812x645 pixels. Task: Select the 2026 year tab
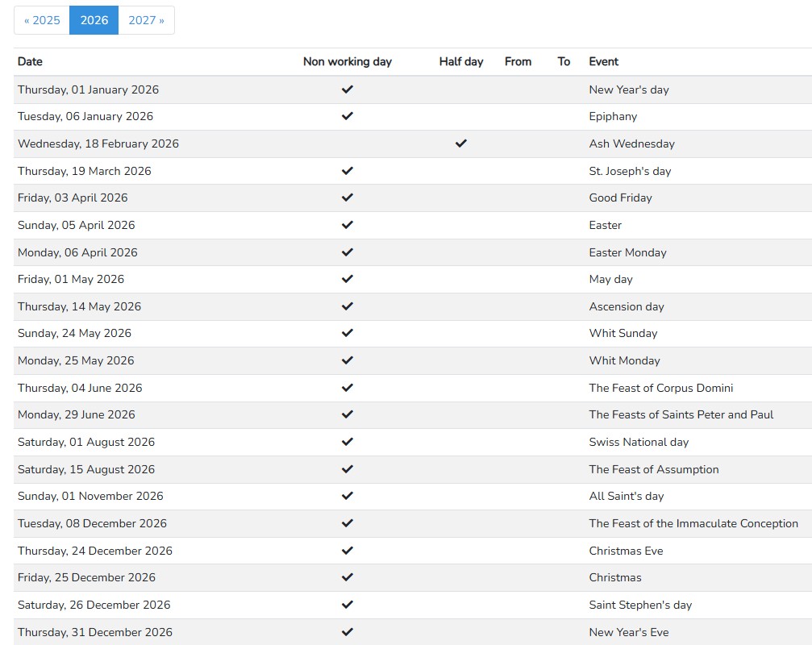click(x=94, y=20)
